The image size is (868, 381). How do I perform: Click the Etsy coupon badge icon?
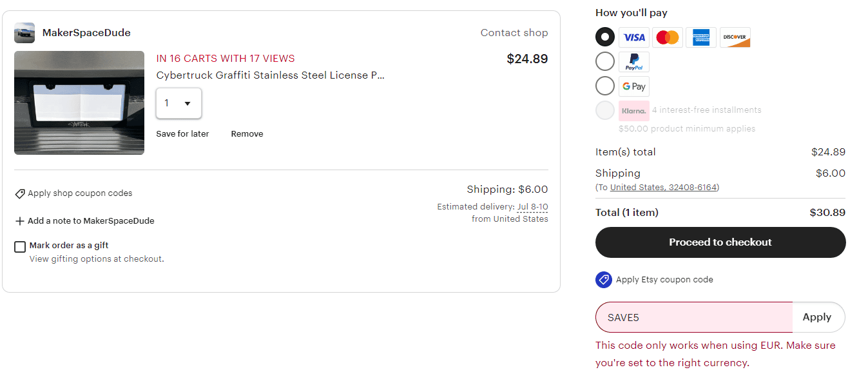coord(604,280)
